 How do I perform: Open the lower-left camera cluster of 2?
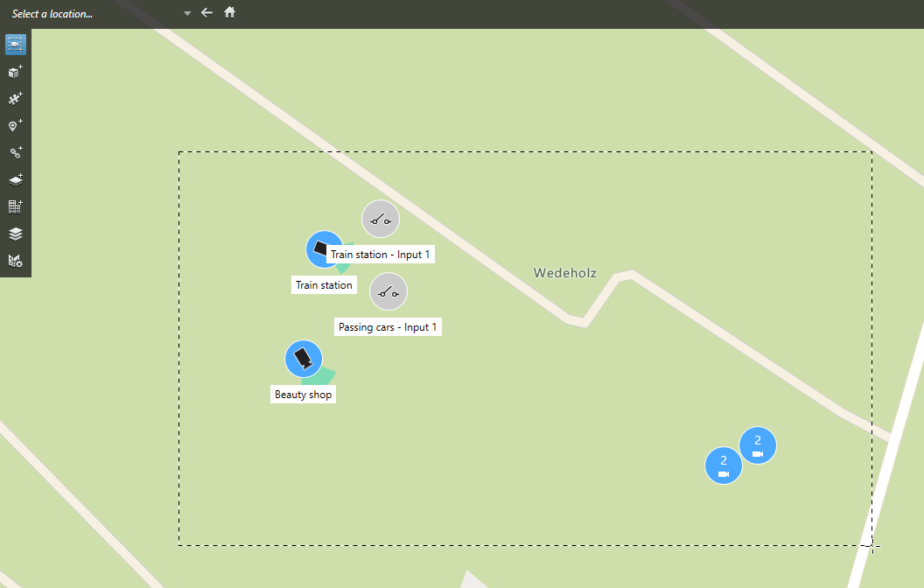[x=724, y=465]
